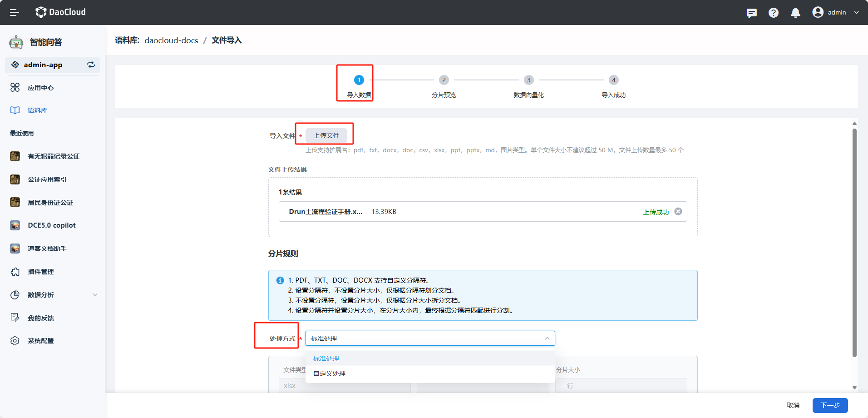Click the 下一步 next button
The width and height of the screenshot is (868, 418).
pyautogui.click(x=830, y=405)
